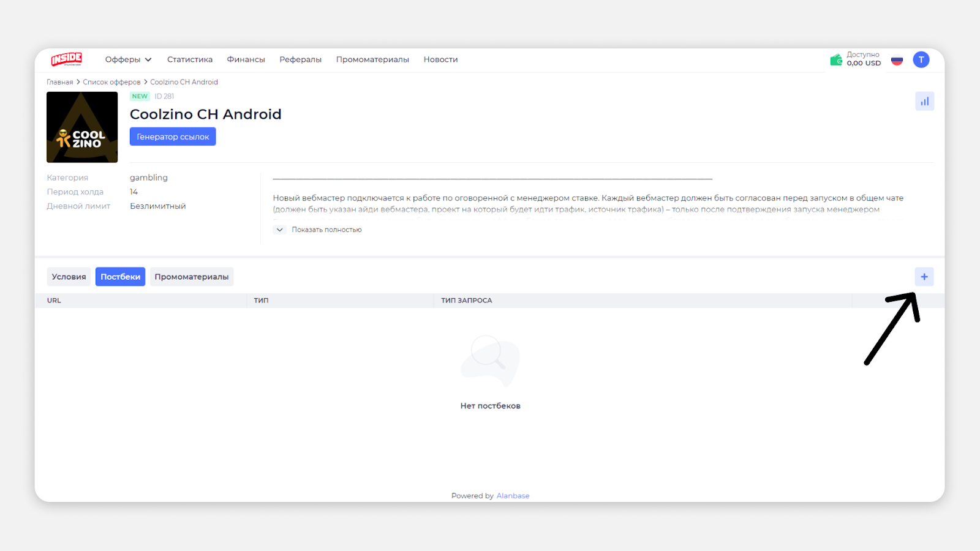The height and width of the screenshot is (551, 980).
Task: Open offer statistics chart icon
Action: click(x=924, y=102)
